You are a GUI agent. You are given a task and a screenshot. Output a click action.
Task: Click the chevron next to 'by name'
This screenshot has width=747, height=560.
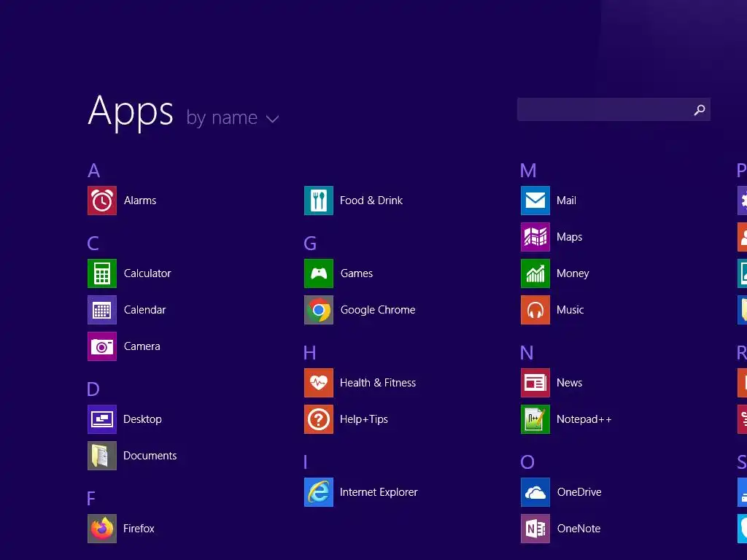(x=273, y=119)
